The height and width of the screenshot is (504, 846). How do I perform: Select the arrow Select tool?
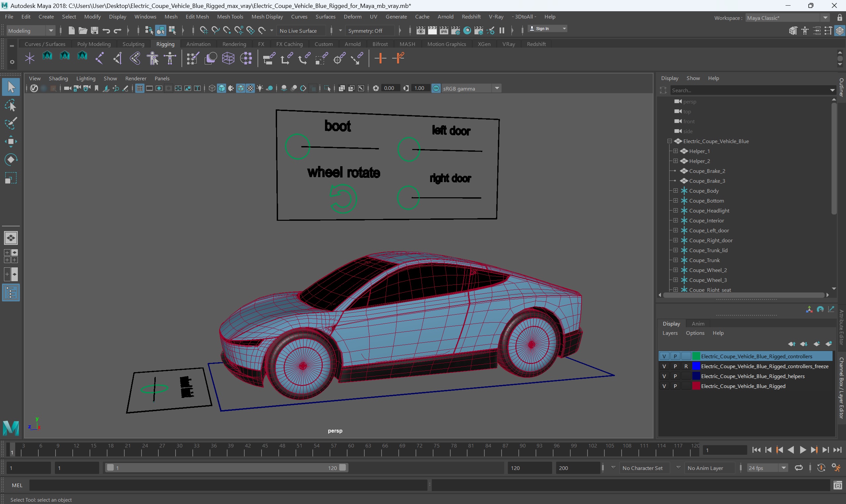[x=11, y=87]
